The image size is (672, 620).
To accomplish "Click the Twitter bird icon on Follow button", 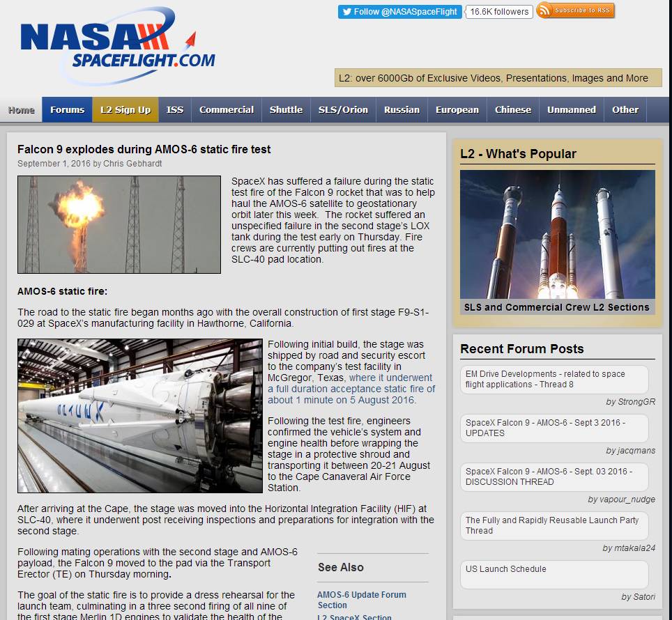I will pos(346,12).
